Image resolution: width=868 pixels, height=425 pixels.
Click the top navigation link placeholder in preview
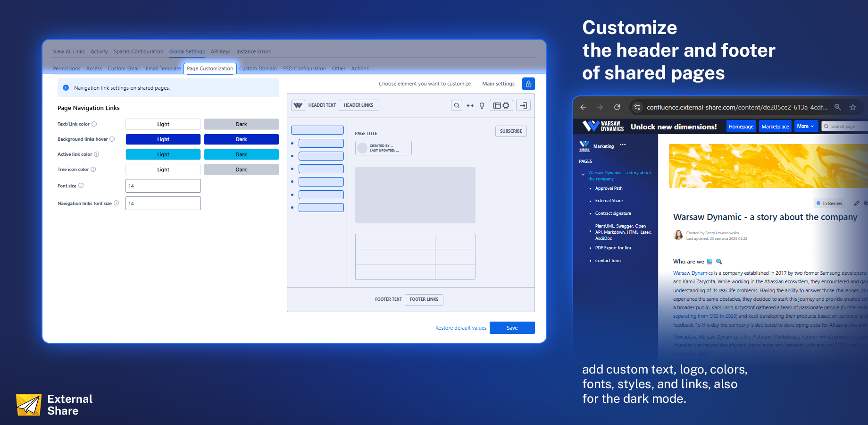click(x=317, y=130)
